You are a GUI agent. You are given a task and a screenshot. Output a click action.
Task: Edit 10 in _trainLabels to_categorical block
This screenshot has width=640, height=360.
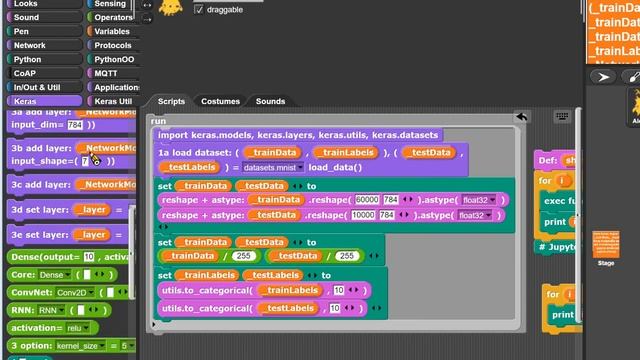point(339,290)
